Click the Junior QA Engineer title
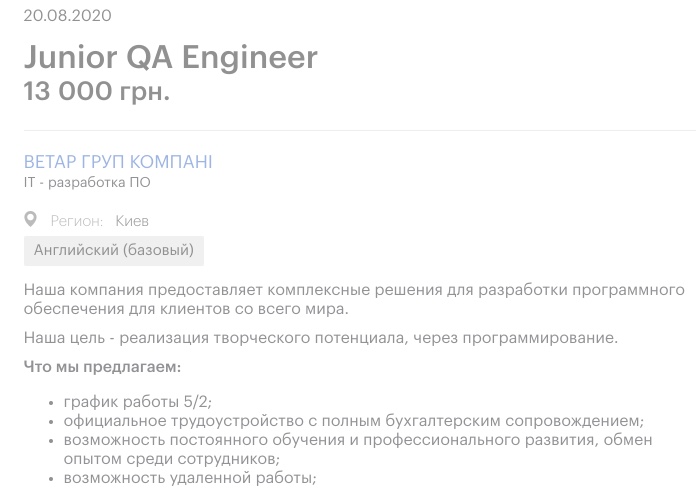This screenshot has width=700, height=502. [171, 57]
